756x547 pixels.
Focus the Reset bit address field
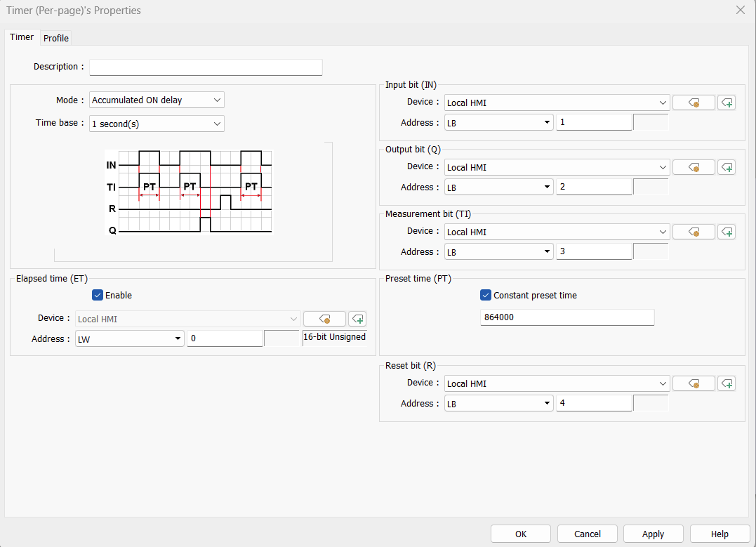(x=594, y=403)
